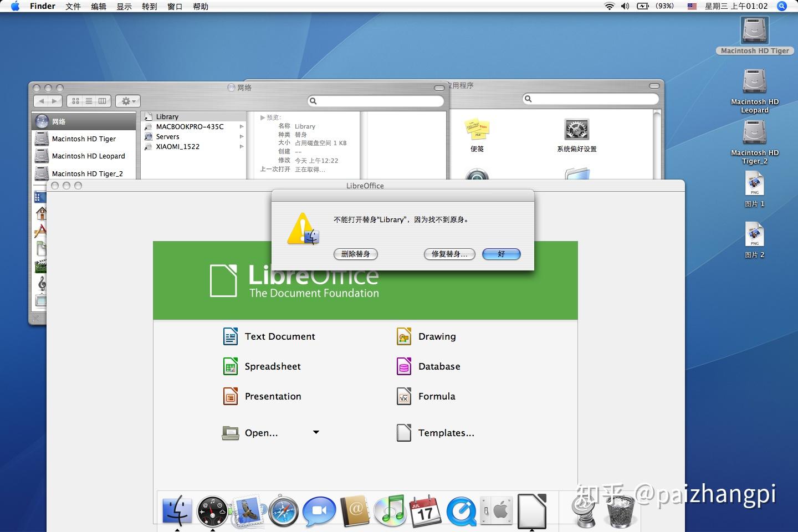This screenshot has width=798, height=532.
Task: Click the Wi-Fi status icon in the menu bar
Action: tap(610, 6)
